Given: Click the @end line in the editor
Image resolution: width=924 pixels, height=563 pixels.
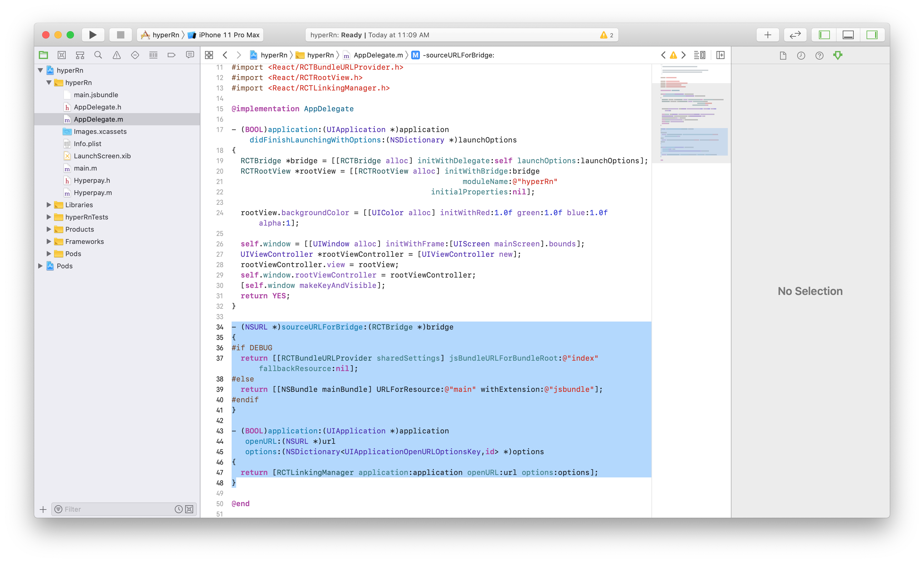Looking at the screenshot, I should (240, 504).
